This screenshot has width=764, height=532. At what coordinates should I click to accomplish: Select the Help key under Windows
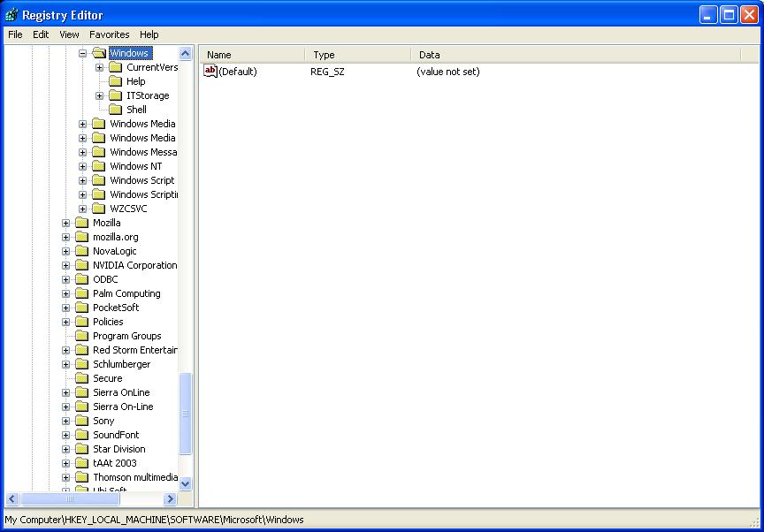pos(136,81)
